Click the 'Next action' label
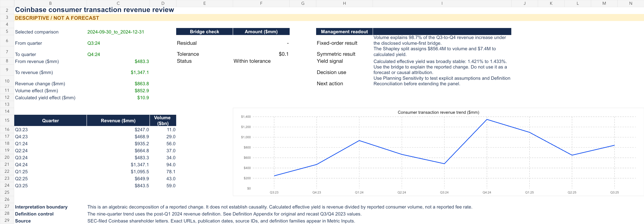Image resolution: width=644 pixels, height=224 pixels. pyautogui.click(x=330, y=83)
